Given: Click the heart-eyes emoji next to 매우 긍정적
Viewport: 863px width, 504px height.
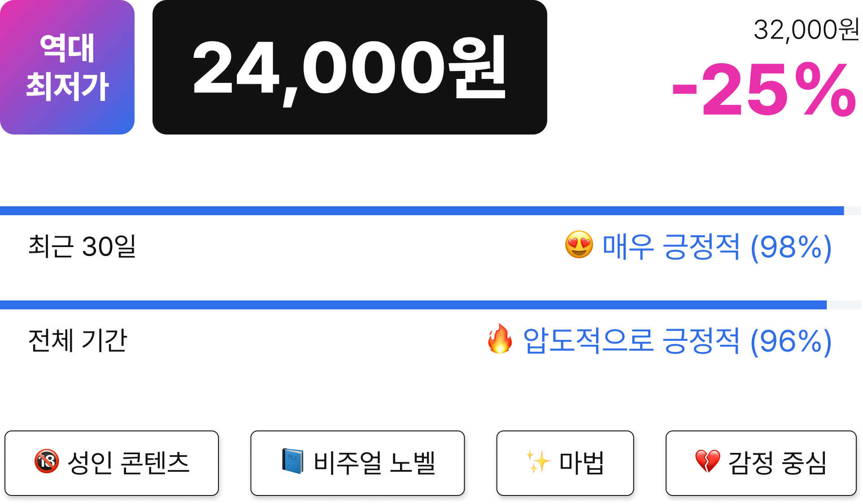Looking at the screenshot, I should [x=579, y=245].
